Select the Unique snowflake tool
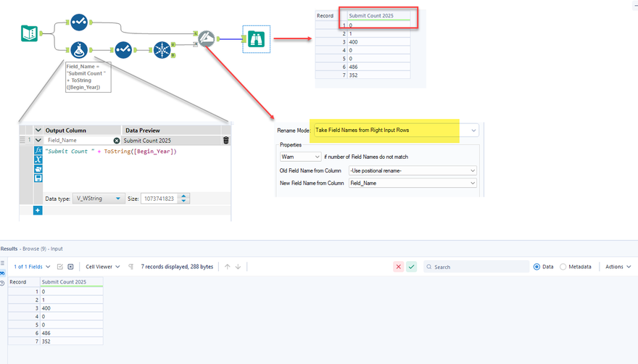638x364 pixels. (162, 50)
